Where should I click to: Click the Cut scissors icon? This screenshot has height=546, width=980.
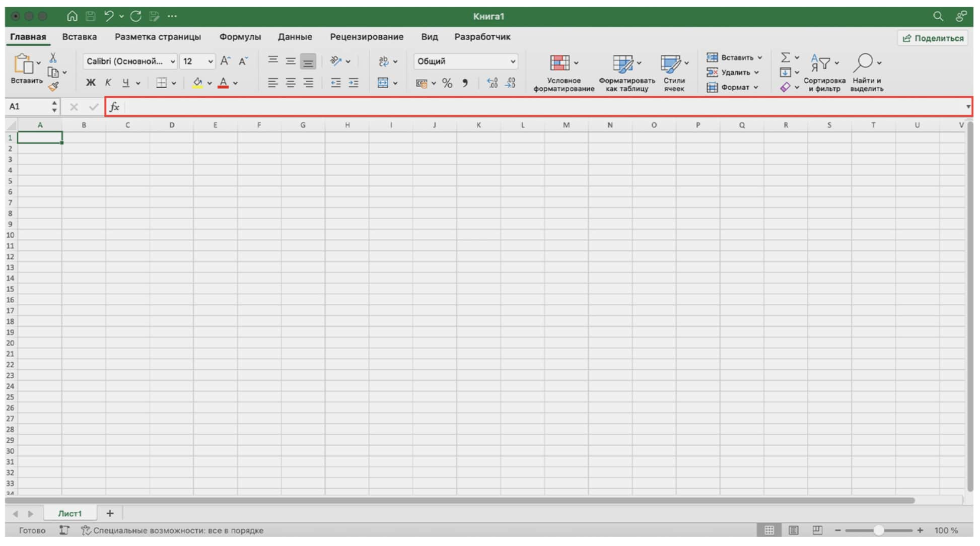coord(53,58)
